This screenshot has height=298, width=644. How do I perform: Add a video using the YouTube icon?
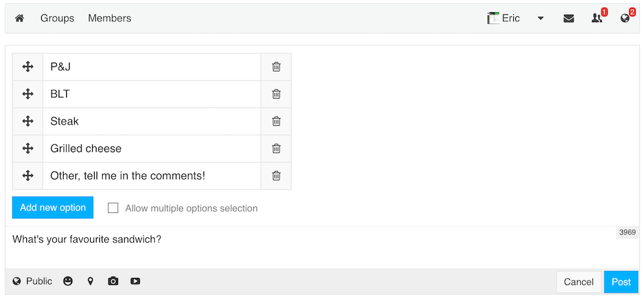pos(135,281)
